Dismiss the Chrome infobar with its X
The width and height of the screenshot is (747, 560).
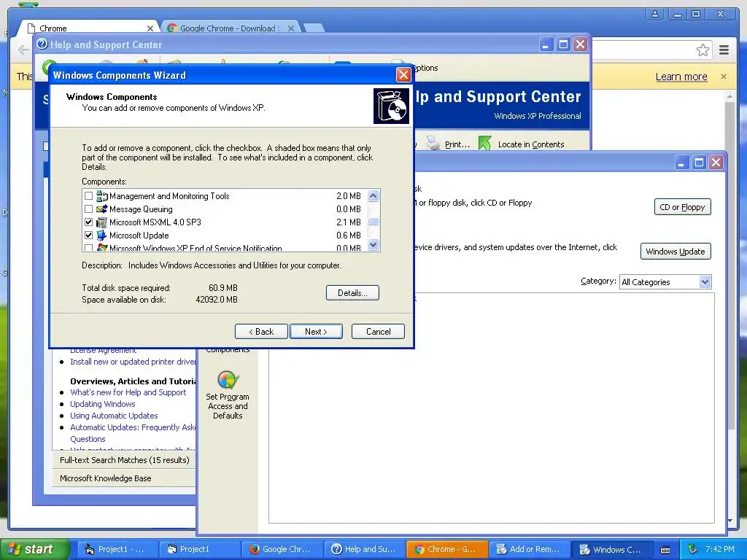724,76
